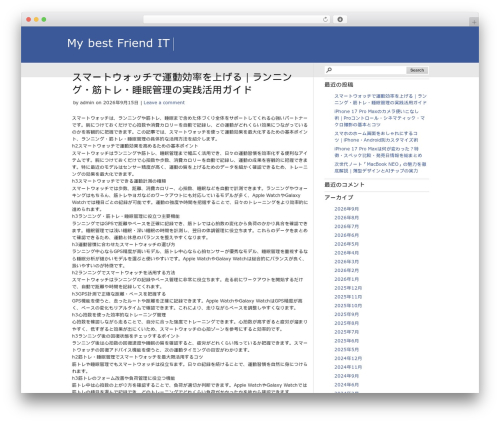Open the My best Friend IT site title
Image resolution: width=500 pixels, height=423 pixels.
click(118, 43)
